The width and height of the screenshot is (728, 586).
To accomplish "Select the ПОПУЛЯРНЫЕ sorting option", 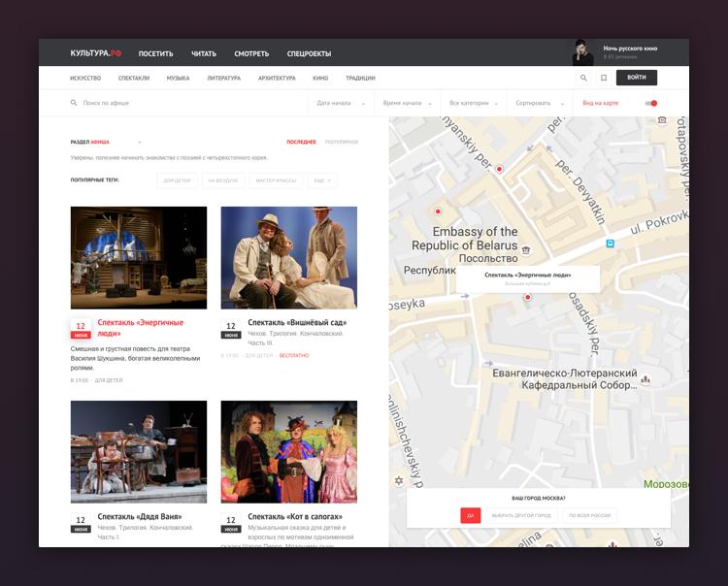I will click(342, 142).
